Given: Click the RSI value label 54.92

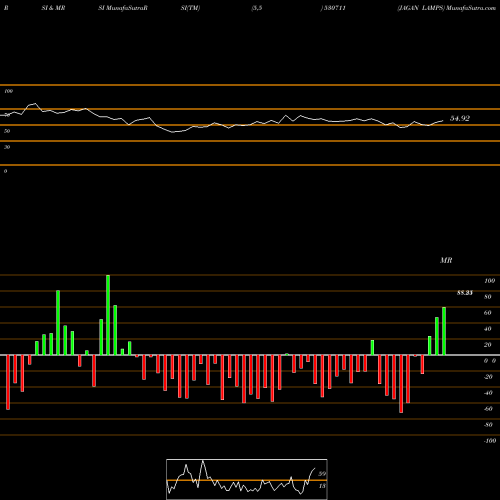Looking at the screenshot, I should point(460,118).
